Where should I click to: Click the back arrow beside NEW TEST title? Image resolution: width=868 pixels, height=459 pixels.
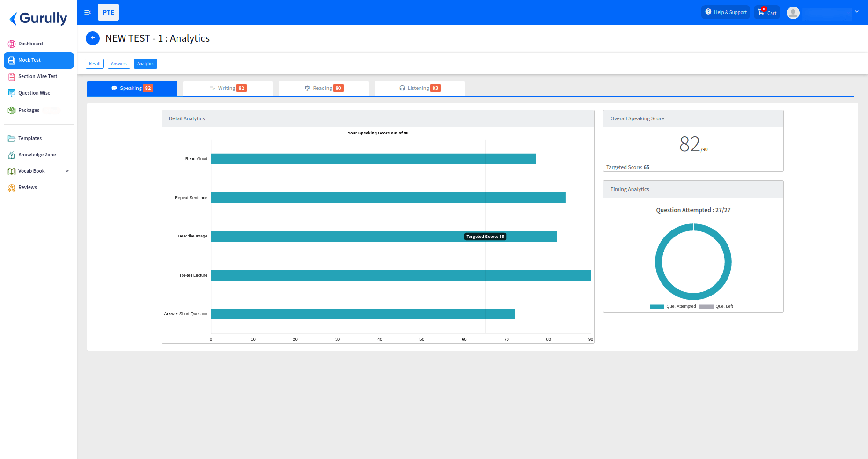[93, 38]
